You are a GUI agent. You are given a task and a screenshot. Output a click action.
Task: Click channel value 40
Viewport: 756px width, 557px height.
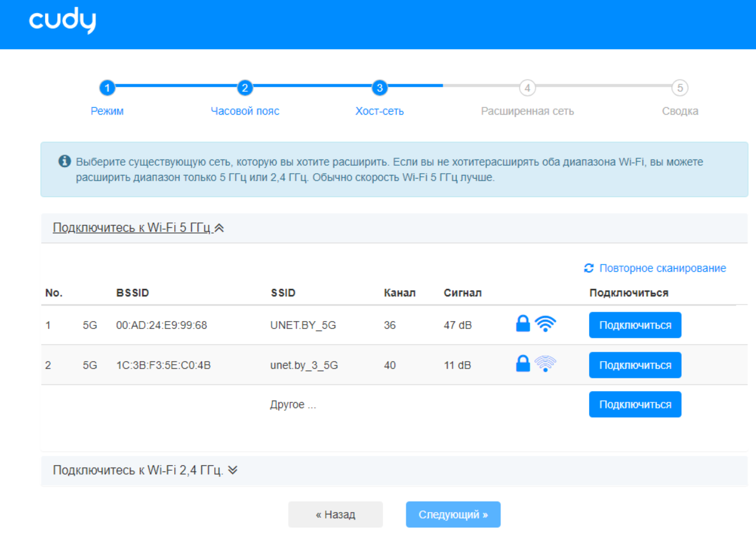click(x=390, y=365)
